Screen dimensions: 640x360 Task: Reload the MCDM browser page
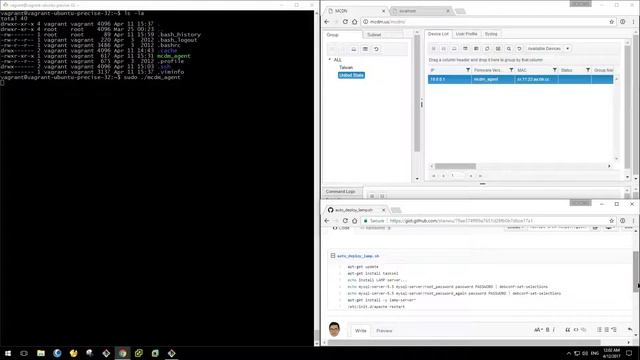345,22
